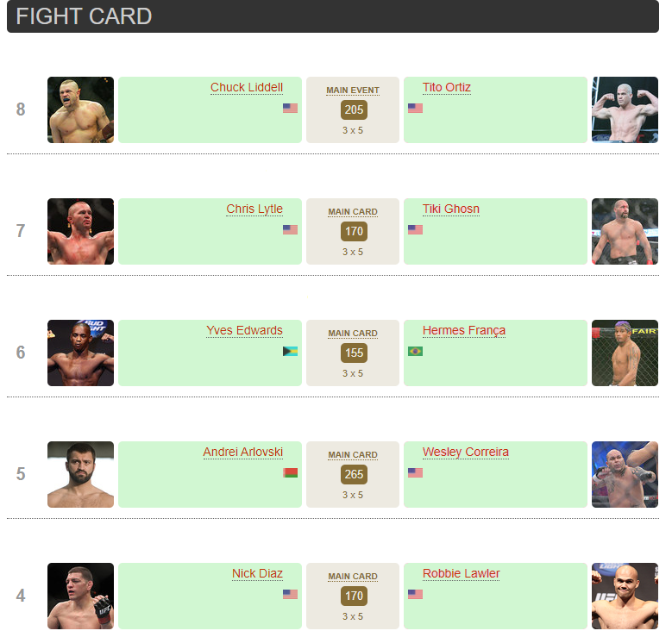The height and width of the screenshot is (637, 672).
Task: Click the US flag under Nick Diaz
Action: coord(290,595)
